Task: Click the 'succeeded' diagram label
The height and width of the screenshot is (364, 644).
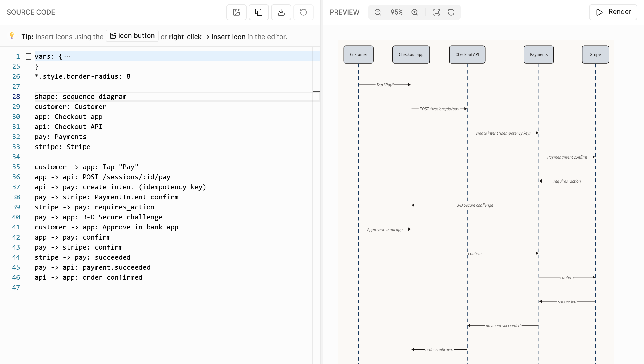Action: pos(567,301)
